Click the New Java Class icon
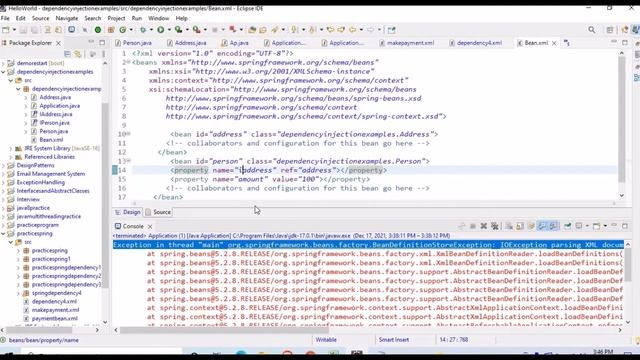This screenshot has width=640, height=360. [123, 30]
